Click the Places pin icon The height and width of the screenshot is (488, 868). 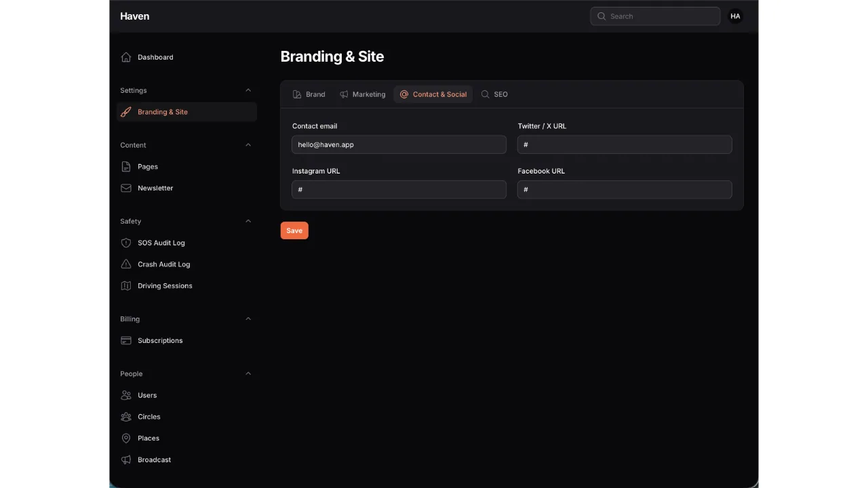(125, 439)
